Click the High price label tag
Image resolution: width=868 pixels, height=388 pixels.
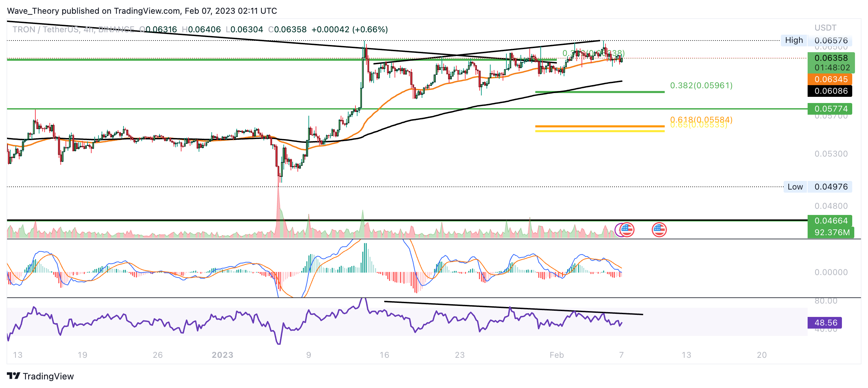coord(794,40)
